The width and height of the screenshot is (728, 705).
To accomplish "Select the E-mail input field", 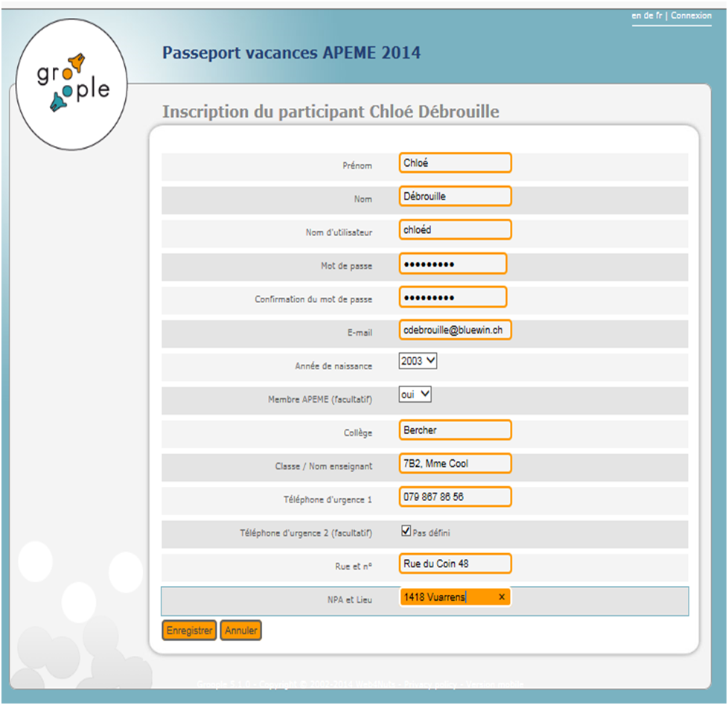I will point(455,331).
